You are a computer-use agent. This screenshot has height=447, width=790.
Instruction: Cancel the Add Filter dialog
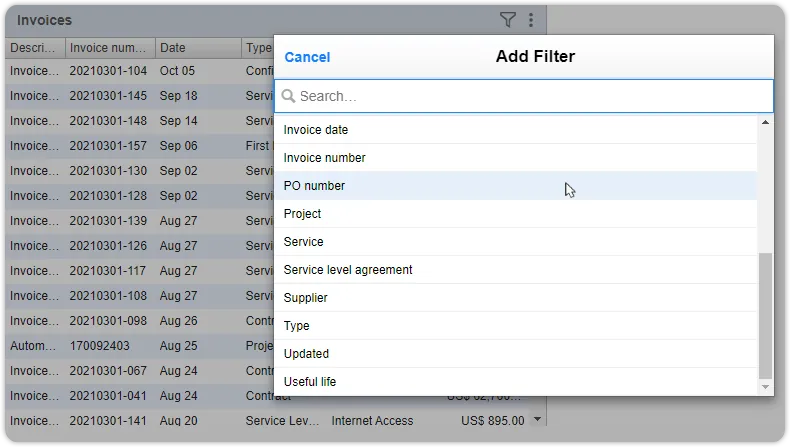point(307,57)
